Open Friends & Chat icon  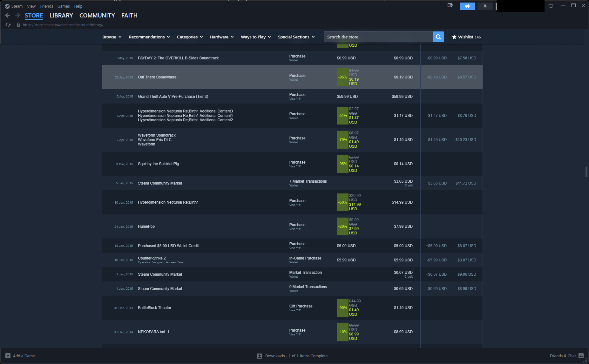(x=581, y=356)
